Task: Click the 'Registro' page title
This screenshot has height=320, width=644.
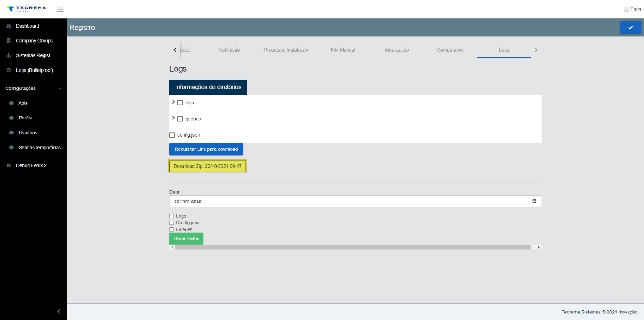Action: pyautogui.click(x=82, y=28)
